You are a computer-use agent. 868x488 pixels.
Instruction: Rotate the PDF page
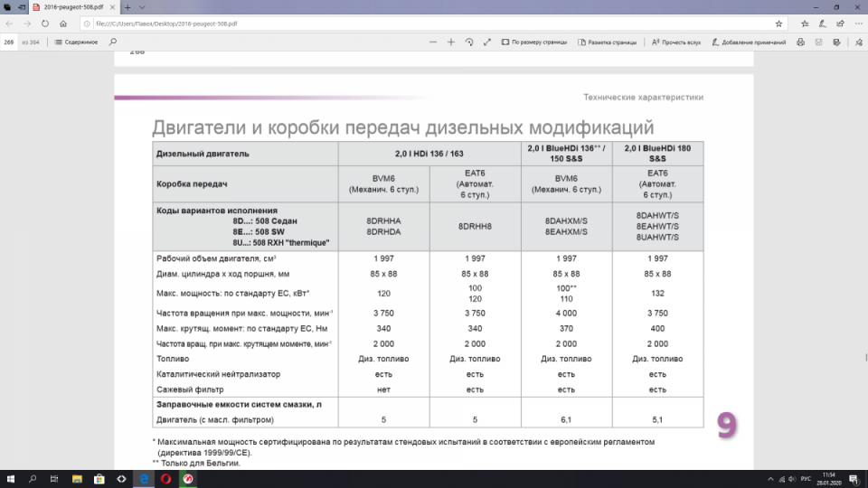[469, 42]
